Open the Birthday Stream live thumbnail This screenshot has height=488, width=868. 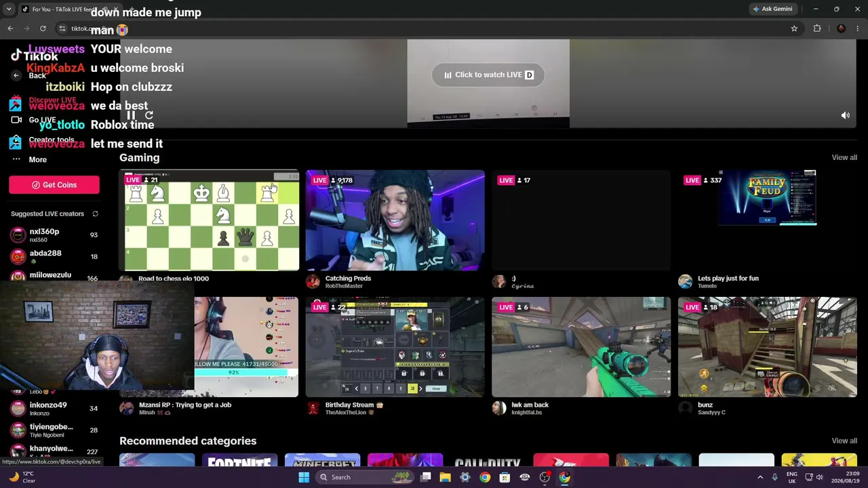(x=395, y=347)
